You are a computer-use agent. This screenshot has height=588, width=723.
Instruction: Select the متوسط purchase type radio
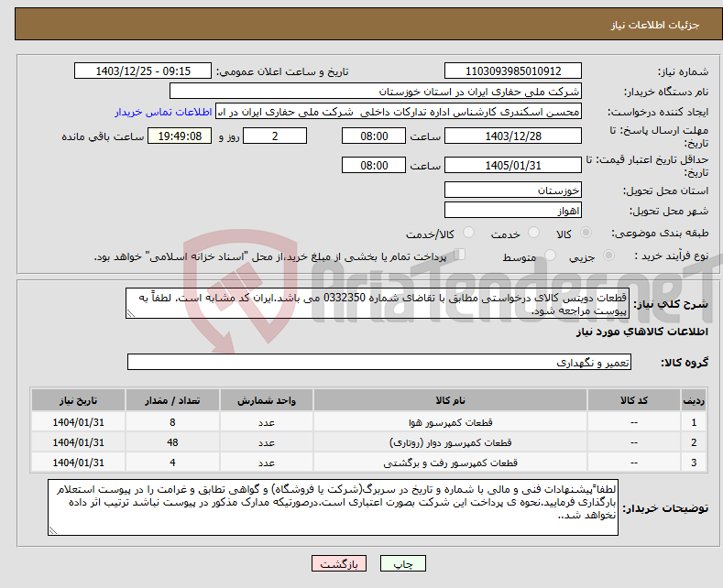550,256
